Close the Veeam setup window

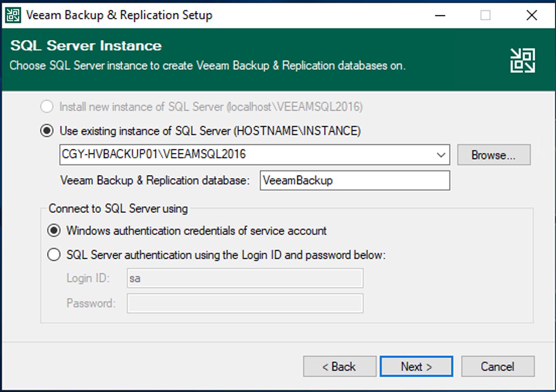click(x=532, y=16)
